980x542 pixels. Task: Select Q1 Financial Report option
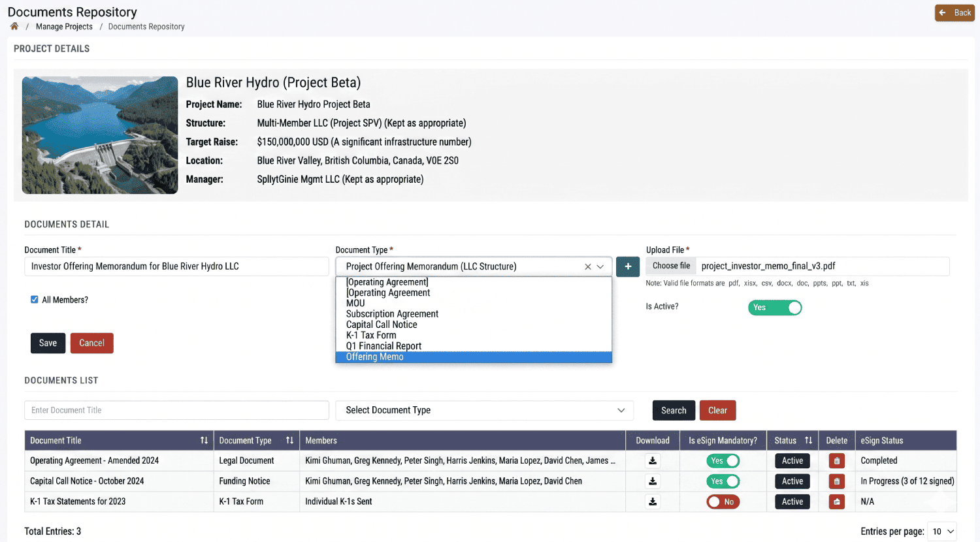tap(474, 346)
